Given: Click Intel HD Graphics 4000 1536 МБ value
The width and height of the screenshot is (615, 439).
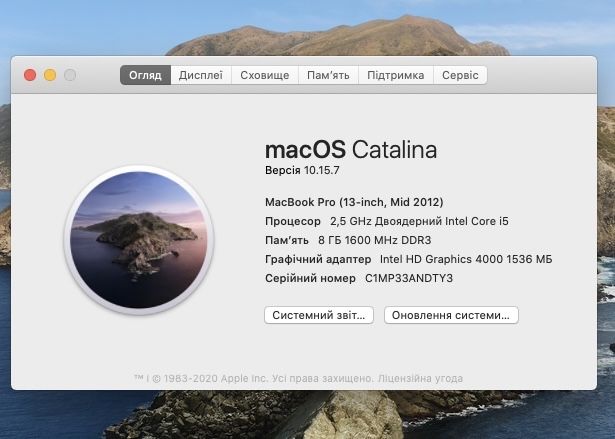Looking at the screenshot, I should 466,259.
